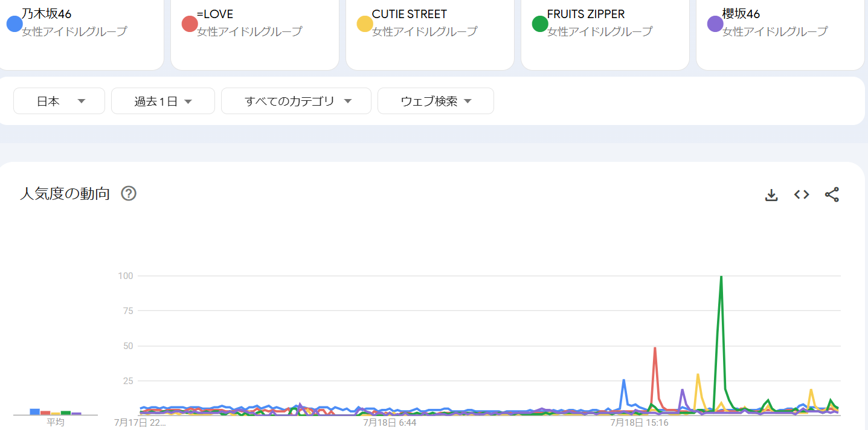Share the 人気度の動向 chart
The width and height of the screenshot is (868, 430).
832,194
